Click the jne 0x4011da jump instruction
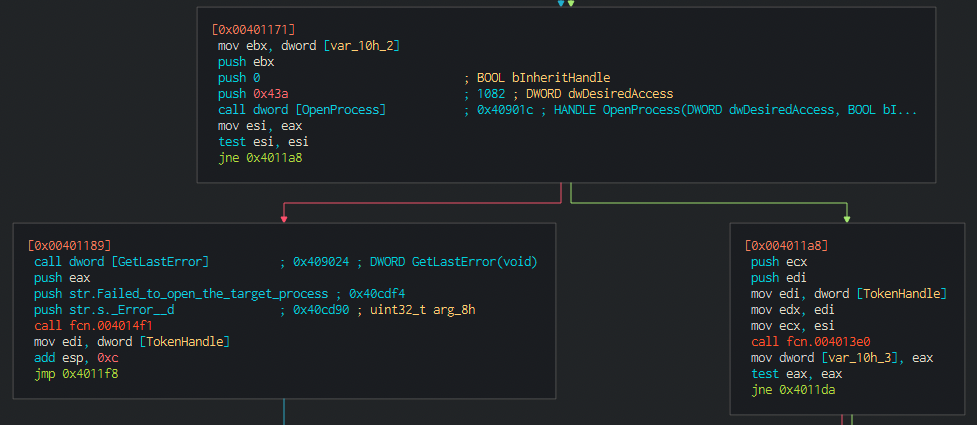Screen dimensions: 977x425 (793, 391)
